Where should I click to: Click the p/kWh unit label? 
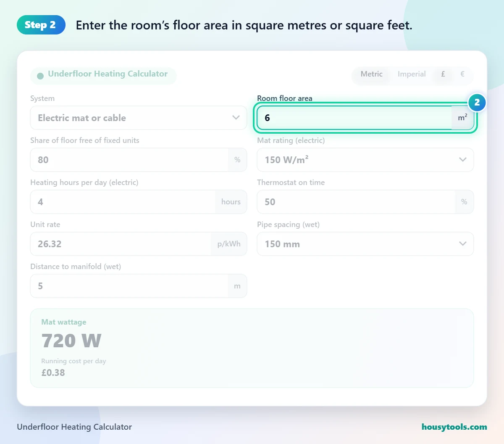point(229,244)
